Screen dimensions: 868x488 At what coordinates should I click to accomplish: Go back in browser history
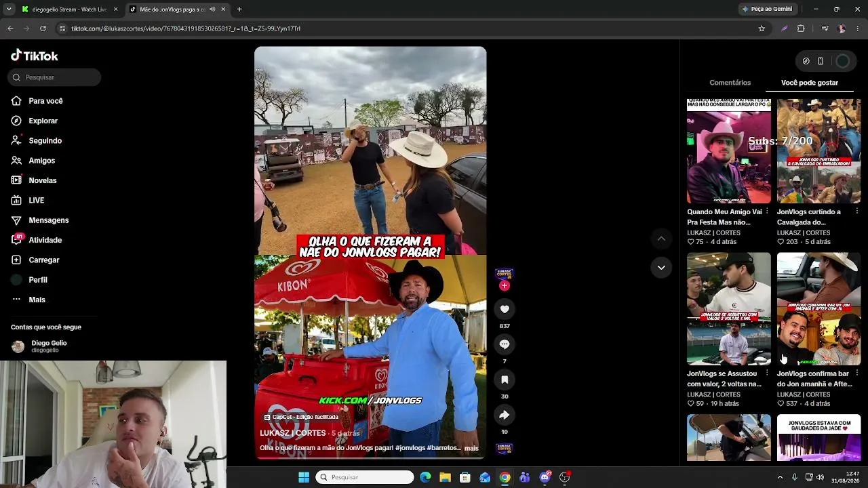(x=10, y=28)
